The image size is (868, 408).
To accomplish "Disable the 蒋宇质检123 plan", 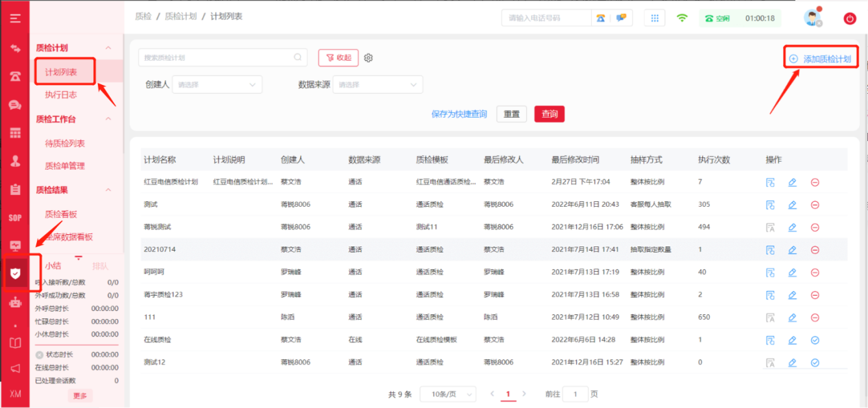I will coord(815,295).
